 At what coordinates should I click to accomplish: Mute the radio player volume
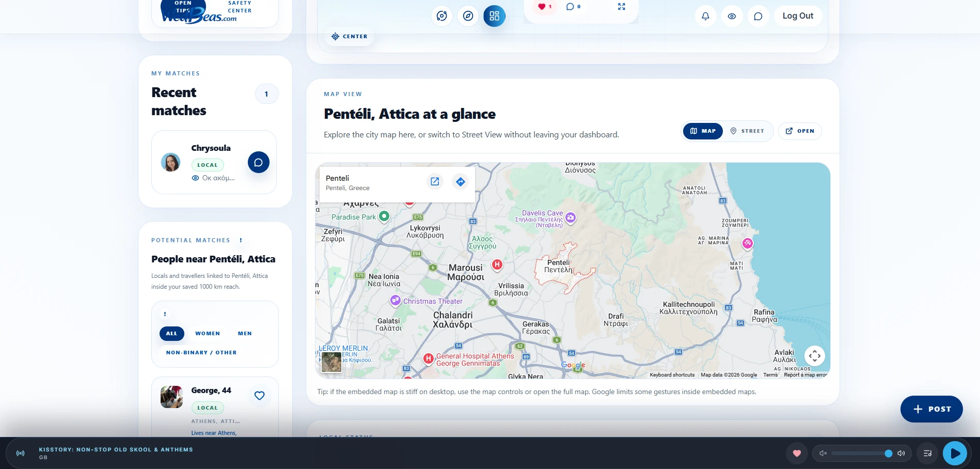[x=823, y=454]
